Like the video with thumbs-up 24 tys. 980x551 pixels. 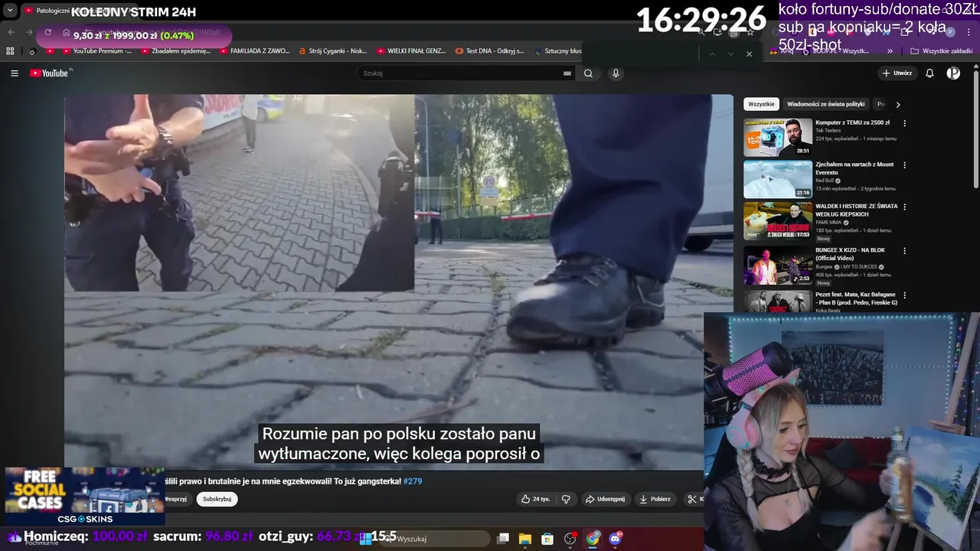tap(536, 499)
